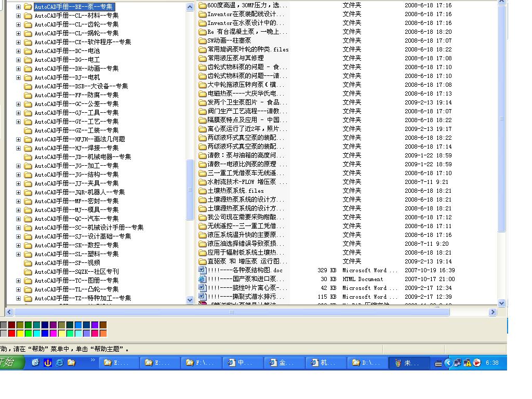Click the horizontal scrollbar right arrow
The width and height of the screenshot is (532, 399).
click(493, 312)
